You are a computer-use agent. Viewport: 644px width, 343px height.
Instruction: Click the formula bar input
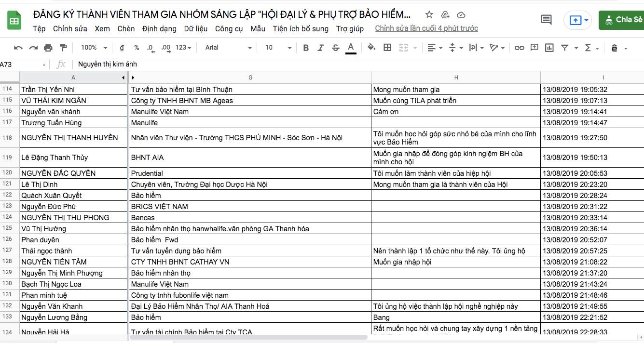click(x=359, y=64)
